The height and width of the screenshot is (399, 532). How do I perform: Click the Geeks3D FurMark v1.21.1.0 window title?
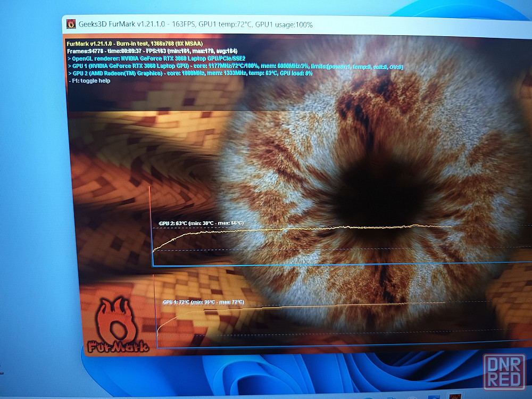[x=195, y=24]
